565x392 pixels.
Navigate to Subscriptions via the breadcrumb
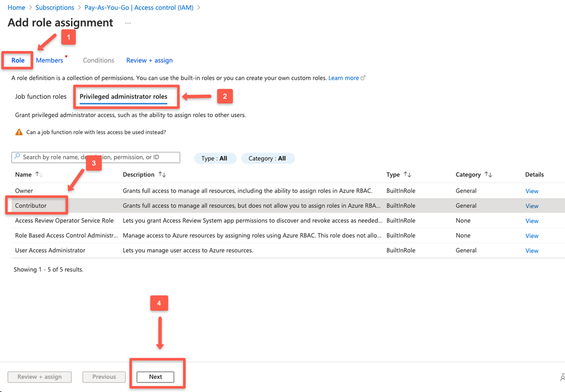pyautogui.click(x=55, y=7)
